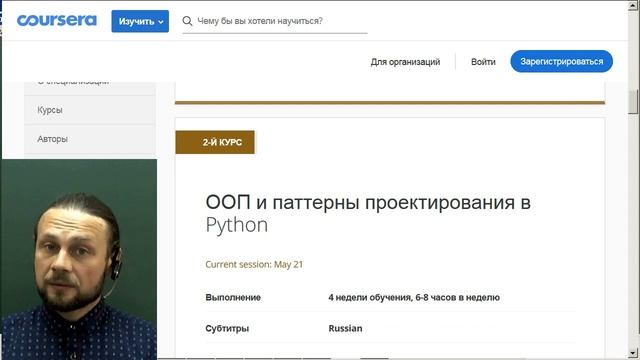Click the text 'Current session: May 21'
Image resolution: width=640 pixels, height=360 pixels.
click(254, 264)
